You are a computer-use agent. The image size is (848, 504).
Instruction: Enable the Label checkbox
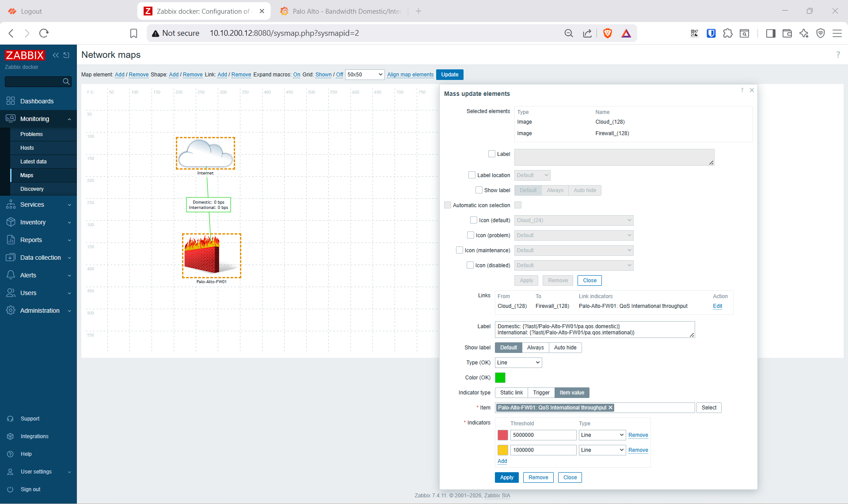(x=492, y=154)
